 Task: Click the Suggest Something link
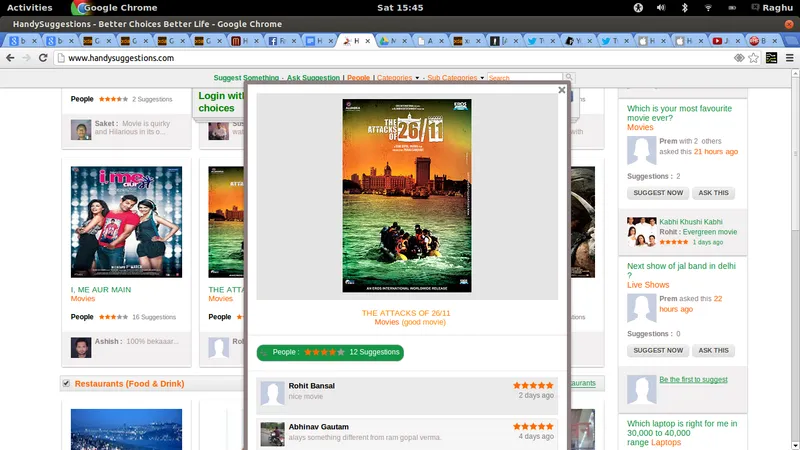click(246, 78)
